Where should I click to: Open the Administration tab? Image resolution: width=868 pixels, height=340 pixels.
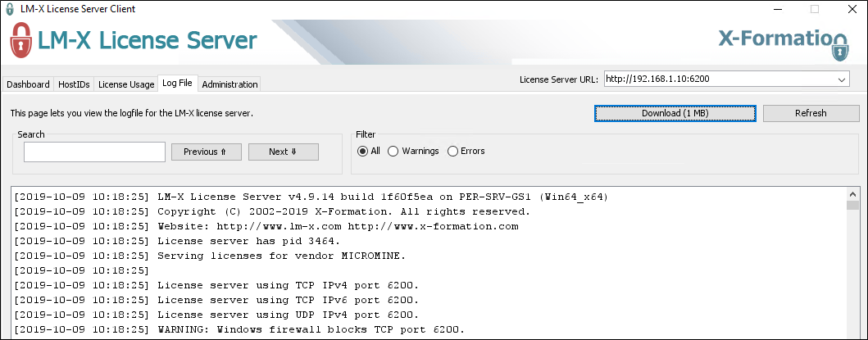[229, 84]
